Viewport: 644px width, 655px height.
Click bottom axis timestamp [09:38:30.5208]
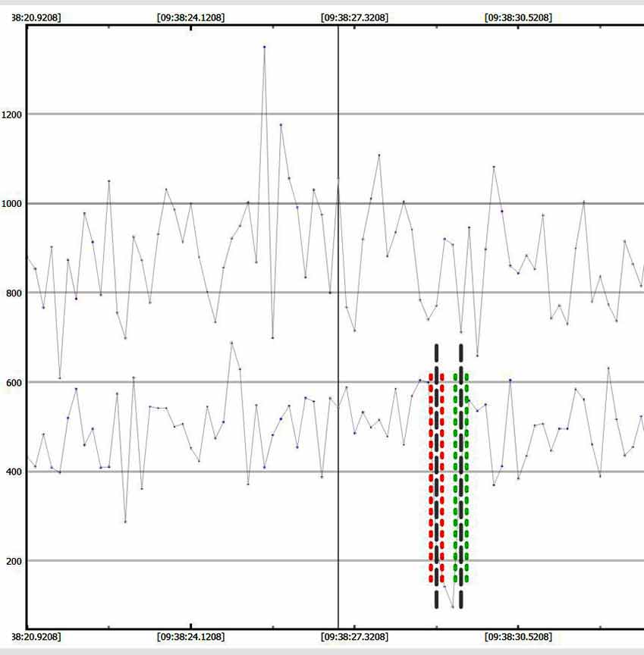[518, 637]
